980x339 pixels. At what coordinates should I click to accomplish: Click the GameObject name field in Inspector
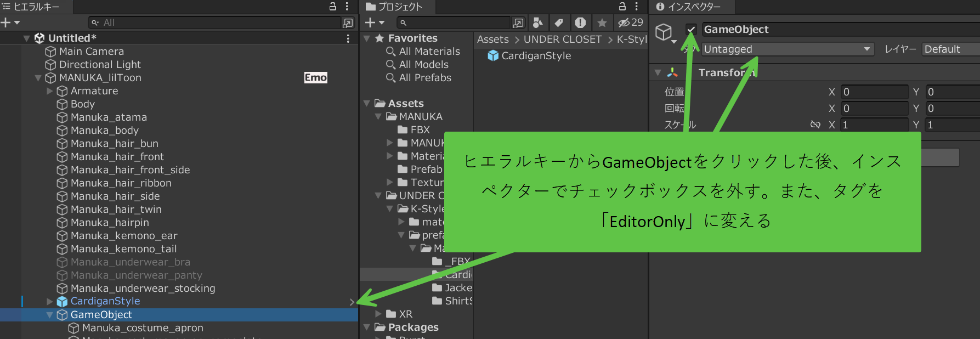[x=841, y=30]
